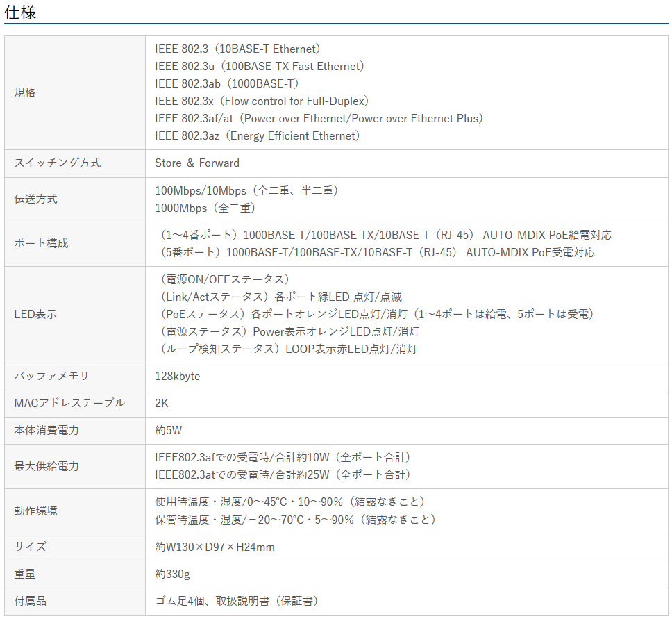
Task: Click the 仕様 section heading
Action: click(x=20, y=12)
